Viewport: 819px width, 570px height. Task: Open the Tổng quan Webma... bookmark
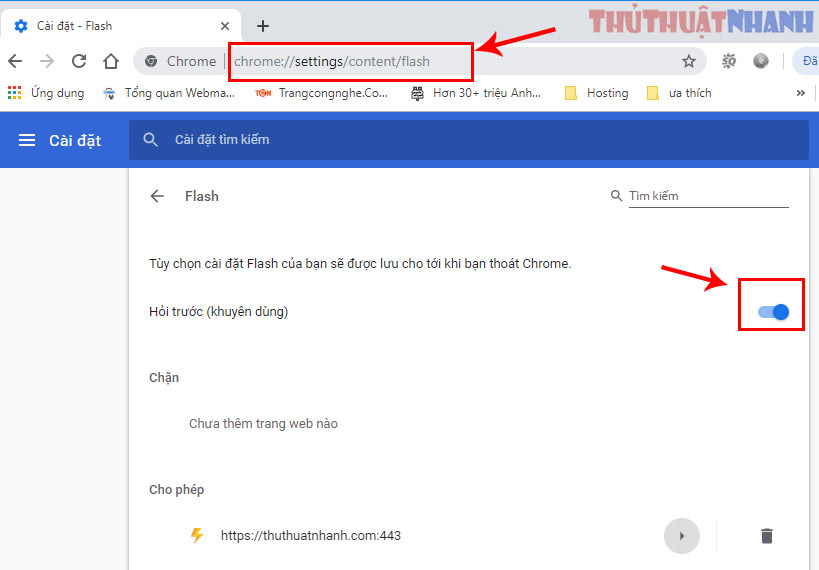pyautogui.click(x=169, y=93)
